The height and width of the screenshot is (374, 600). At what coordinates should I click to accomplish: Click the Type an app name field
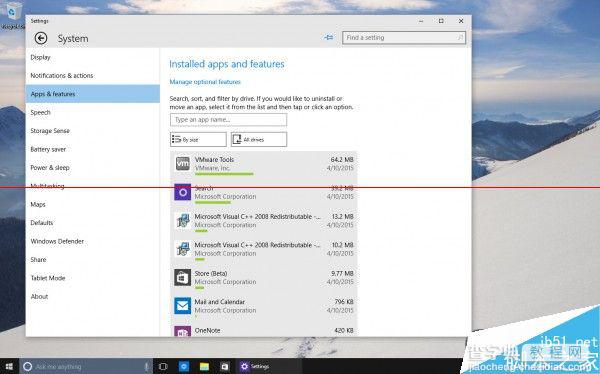228,119
